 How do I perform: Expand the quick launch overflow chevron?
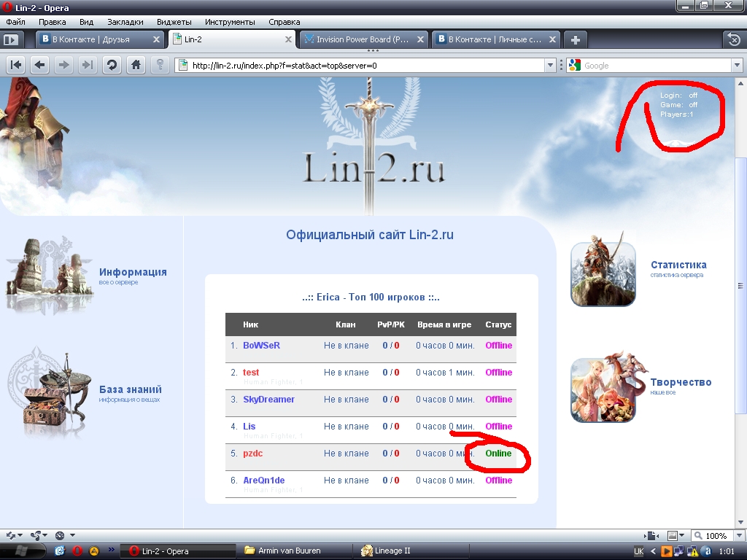point(112,550)
